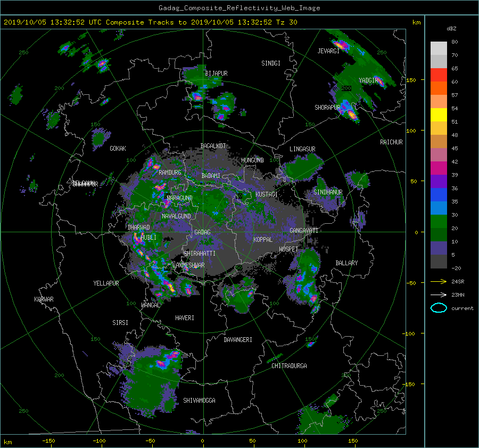Click the GANGAVATI city label
The width and height of the screenshot is (479, 448).
(x=304, y=230)
